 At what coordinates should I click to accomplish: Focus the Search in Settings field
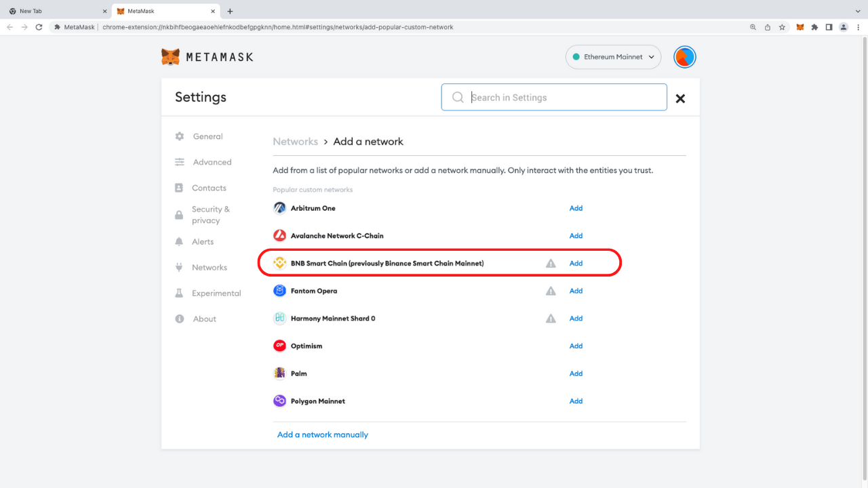pyautogui.click(x=554, y=98)
